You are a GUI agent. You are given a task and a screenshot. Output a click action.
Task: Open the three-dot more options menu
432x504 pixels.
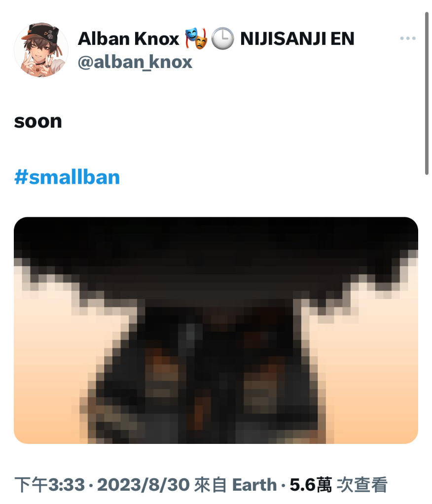(x=407, y=38)
